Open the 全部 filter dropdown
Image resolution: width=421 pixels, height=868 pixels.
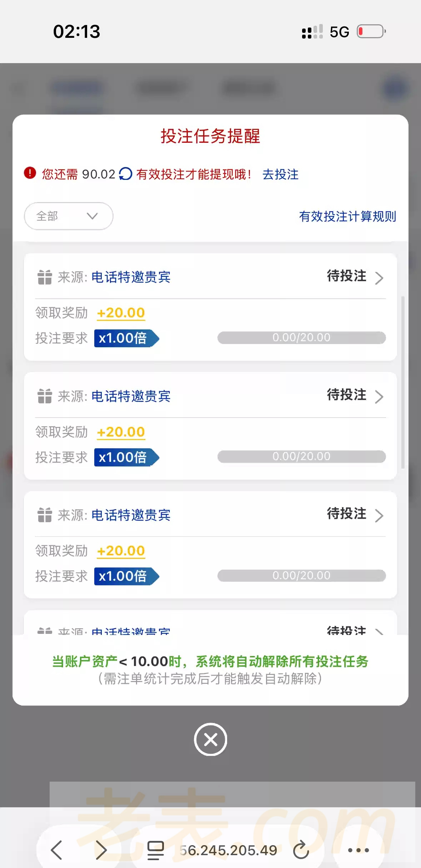(x=69, y=216)
